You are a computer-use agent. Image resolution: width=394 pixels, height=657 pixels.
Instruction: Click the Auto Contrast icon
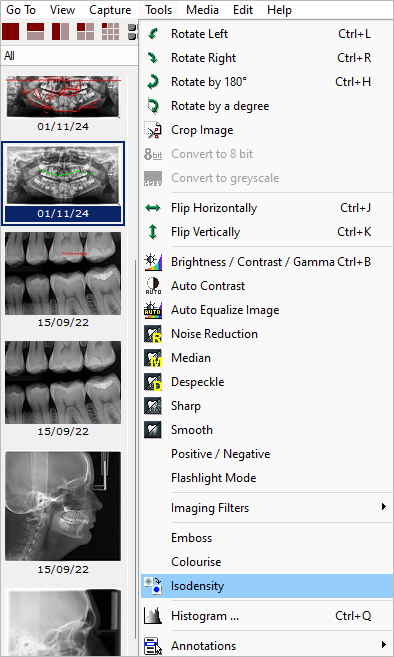pos(153,286)
